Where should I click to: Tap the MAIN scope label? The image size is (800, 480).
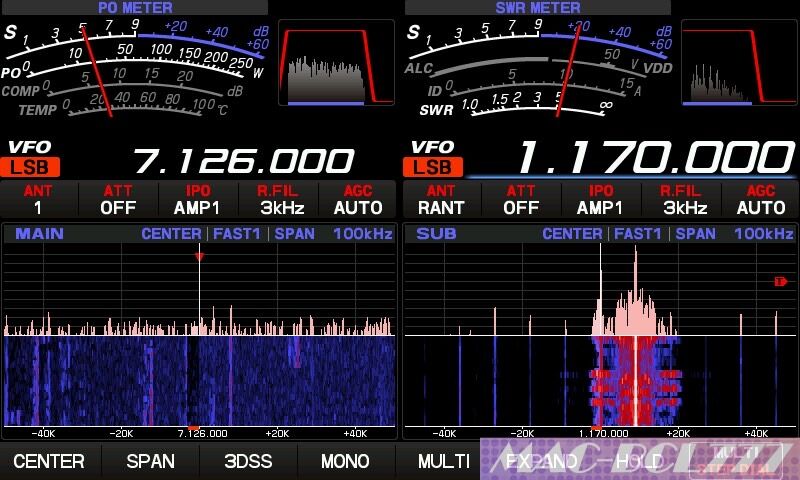pyautogui.click(x=39, y=234)
